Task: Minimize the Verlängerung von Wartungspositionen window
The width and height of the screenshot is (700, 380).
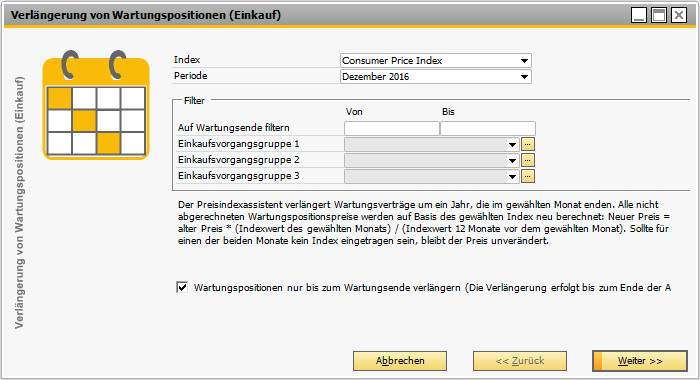Action: tap(639, 15)
